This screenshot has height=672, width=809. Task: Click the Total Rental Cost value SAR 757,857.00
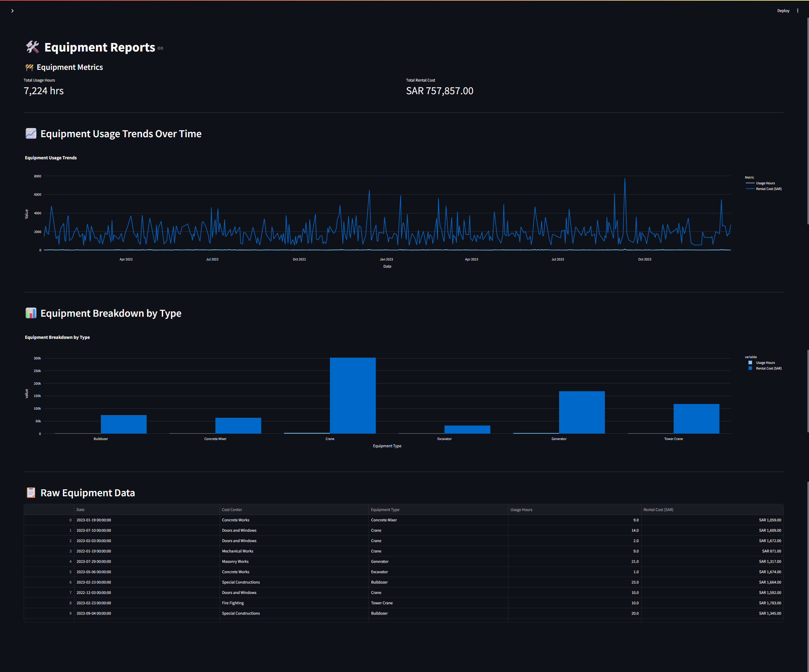coord(440,91)
